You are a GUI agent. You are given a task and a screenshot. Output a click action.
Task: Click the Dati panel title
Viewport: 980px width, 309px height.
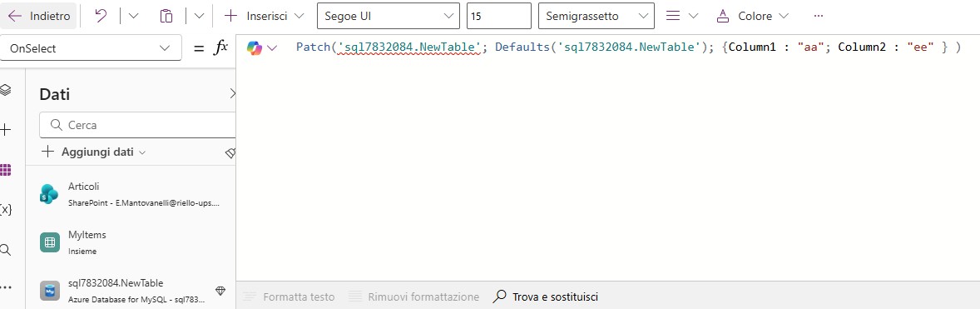(x=54, y=94)
